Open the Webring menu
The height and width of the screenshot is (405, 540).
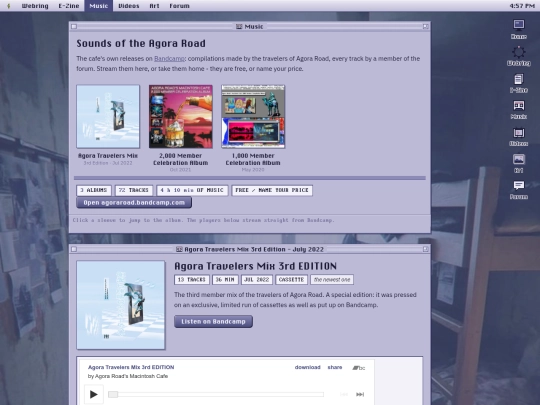pyautogui.click(x=35, y=6)
